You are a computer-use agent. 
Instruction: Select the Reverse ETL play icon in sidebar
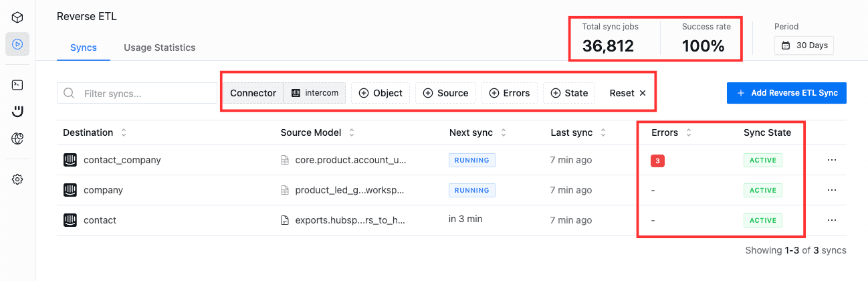pyautogui.click(x=17, y=44)
